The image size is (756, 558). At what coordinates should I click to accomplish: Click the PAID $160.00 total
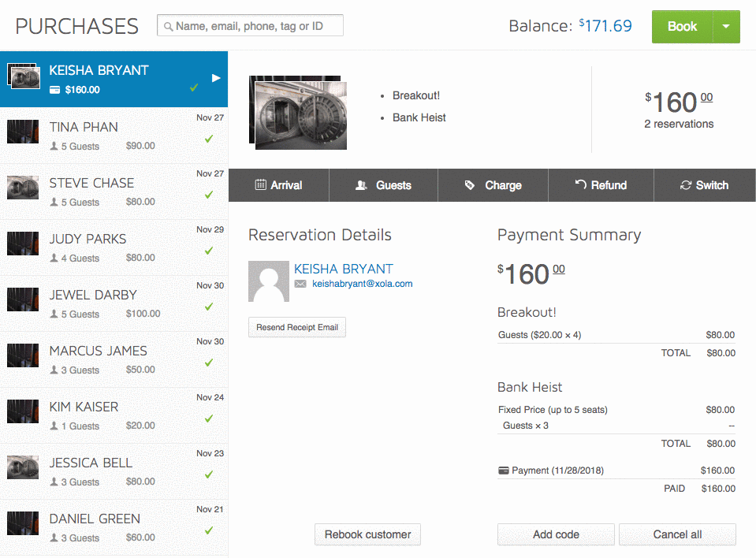click(x=699, y=489)
